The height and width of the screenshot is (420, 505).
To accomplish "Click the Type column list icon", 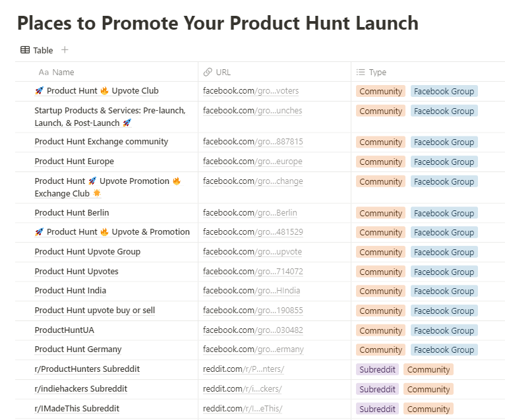I will [361, 73].
